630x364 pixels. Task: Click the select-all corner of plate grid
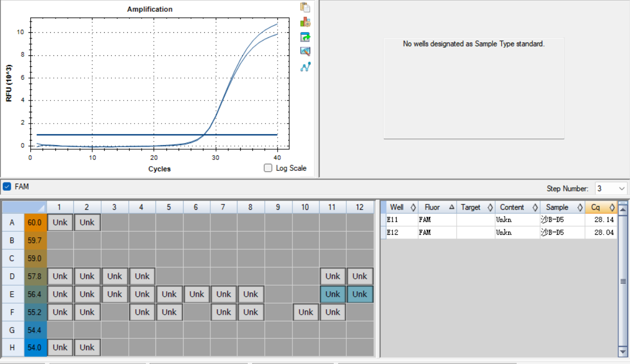24,207
